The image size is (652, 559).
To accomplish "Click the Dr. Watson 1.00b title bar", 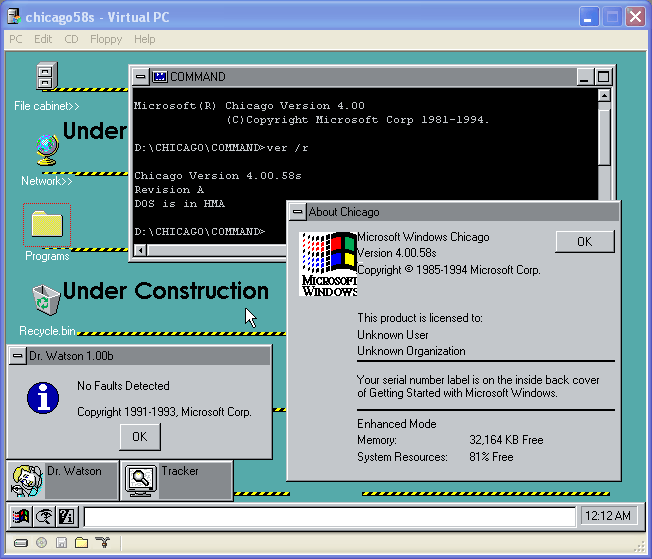I will pyautogui.click(x=148, y=356).
